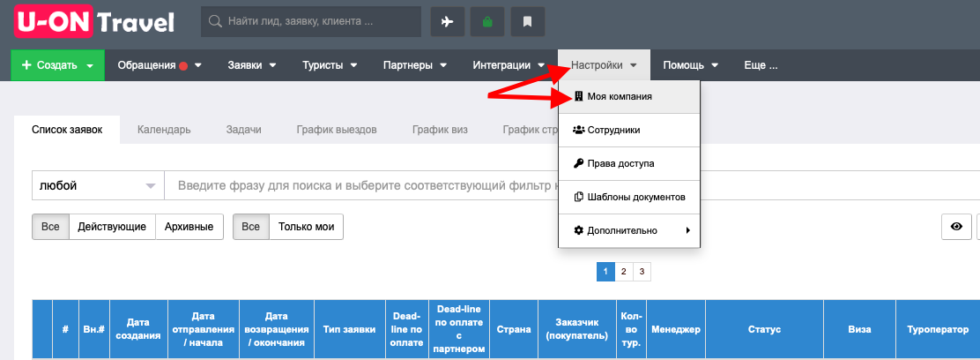The image size is (980, 360).
Task: Sort by Дата создания column header
Action: (x=138, y=329)
